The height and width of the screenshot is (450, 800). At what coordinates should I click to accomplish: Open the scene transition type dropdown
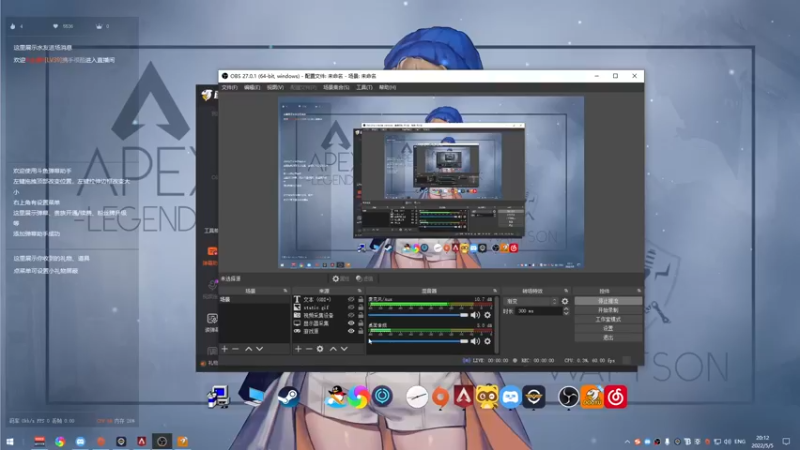pyautogui.click(x=531, y=301)
